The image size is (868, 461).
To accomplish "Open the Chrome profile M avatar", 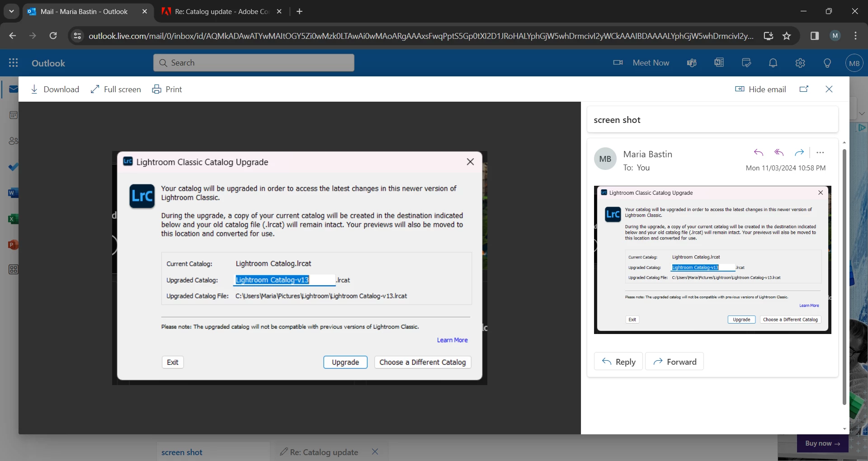I will tap(835, 36).
